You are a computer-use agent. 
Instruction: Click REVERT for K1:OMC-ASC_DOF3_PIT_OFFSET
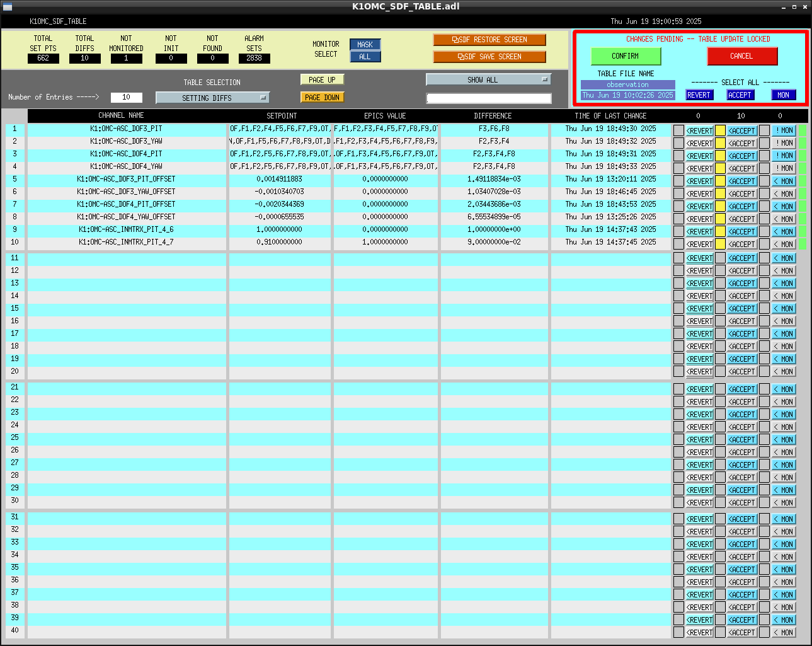[699, 181]
